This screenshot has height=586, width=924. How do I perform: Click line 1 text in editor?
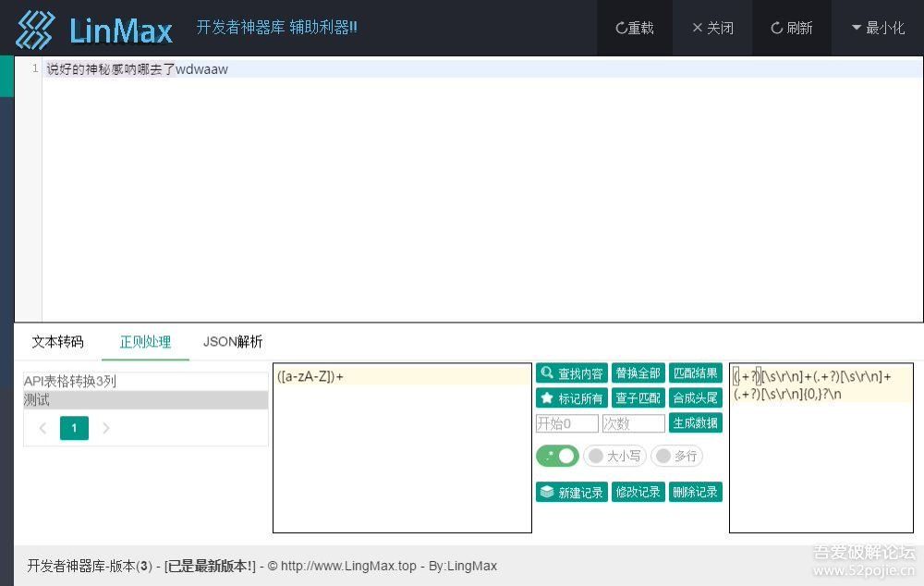(x=138, y=69)
